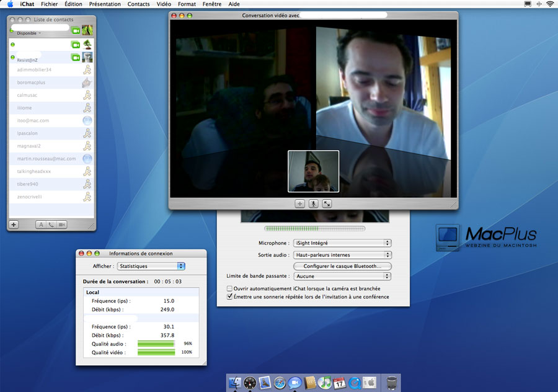Start audio chat with phone button
Viewport: 558px width, 392px height.
click(x=51, y=225)
